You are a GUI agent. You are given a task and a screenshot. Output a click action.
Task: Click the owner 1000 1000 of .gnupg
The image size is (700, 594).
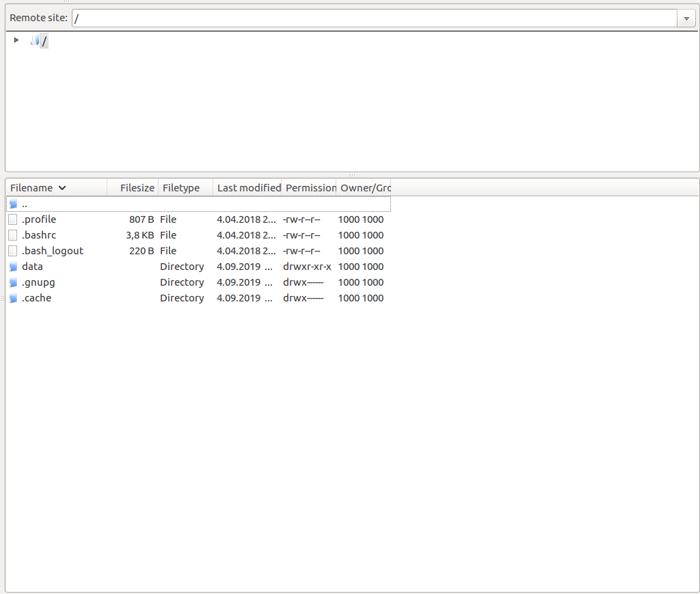361,282
